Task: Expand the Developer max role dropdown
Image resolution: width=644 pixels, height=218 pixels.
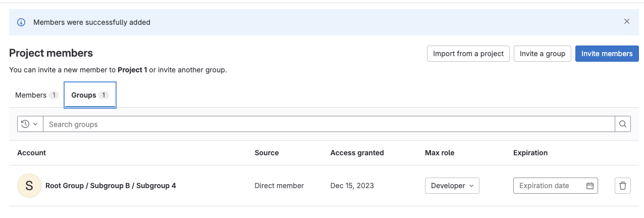Action: (x=452, y=186)
